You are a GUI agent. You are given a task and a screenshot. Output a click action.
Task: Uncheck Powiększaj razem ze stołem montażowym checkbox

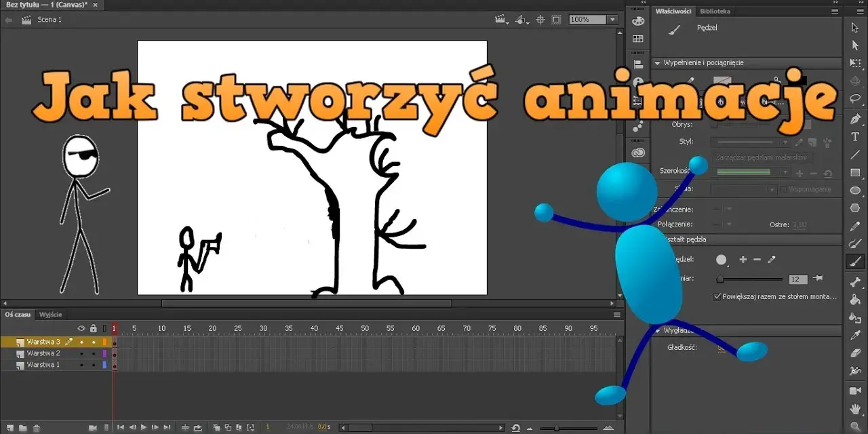coord(717,296)
